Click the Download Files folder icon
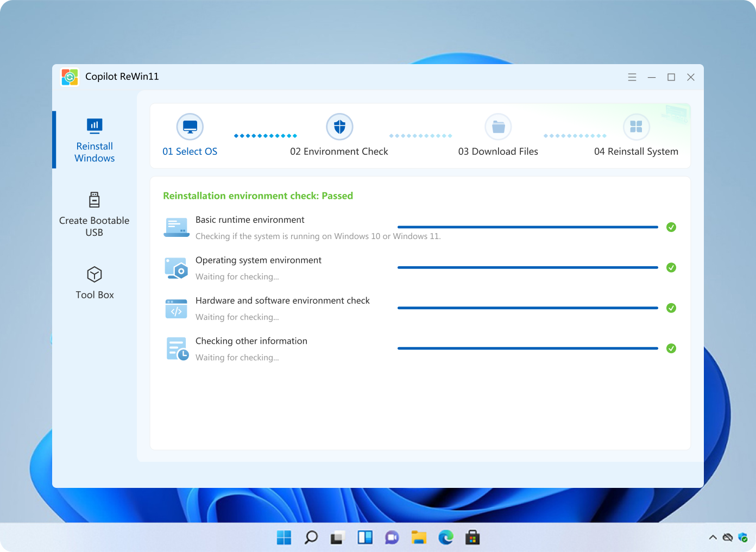756x552 pixels. (498, 127)
